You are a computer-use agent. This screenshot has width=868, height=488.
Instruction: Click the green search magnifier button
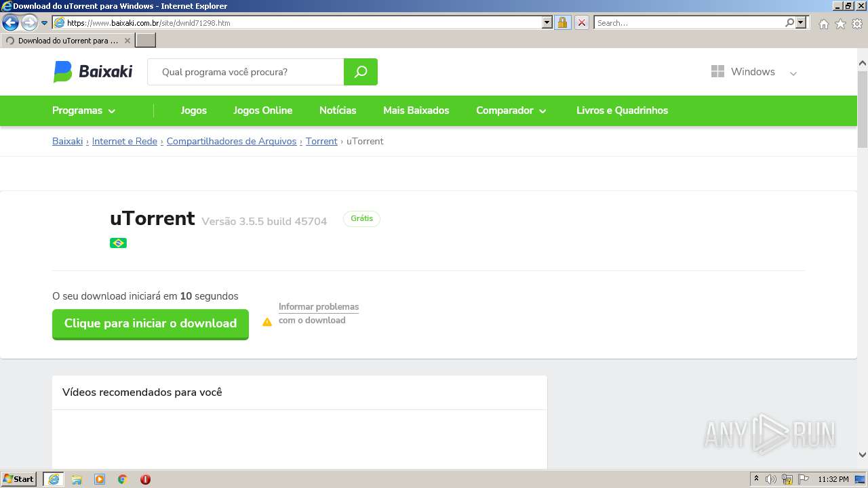pyautogui.click(x=361, y=72)
